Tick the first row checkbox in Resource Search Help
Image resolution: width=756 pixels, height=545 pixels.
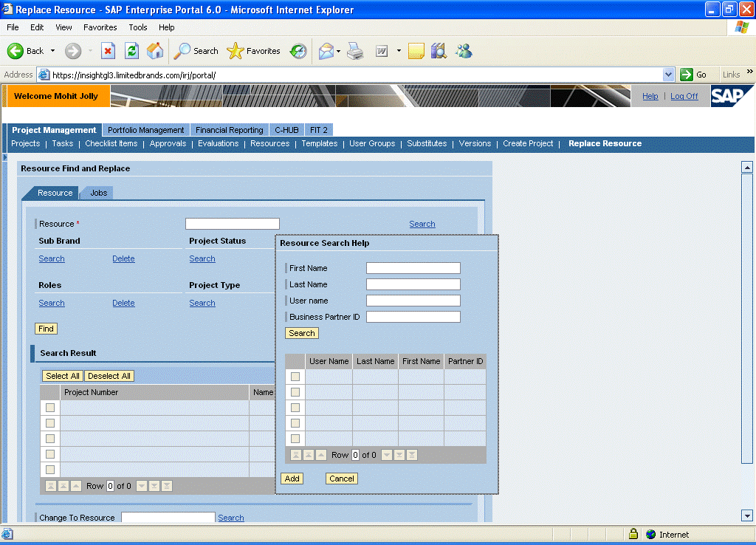[x=295, y=377]
